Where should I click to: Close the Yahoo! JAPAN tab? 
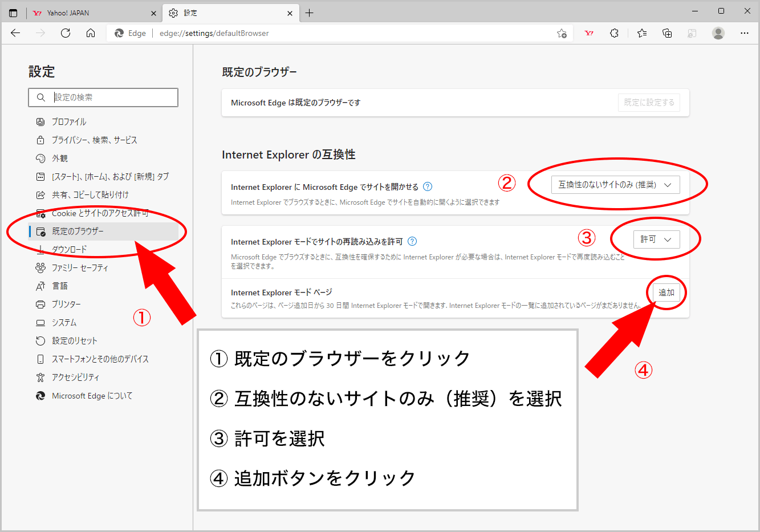click(x=153, y=13)
